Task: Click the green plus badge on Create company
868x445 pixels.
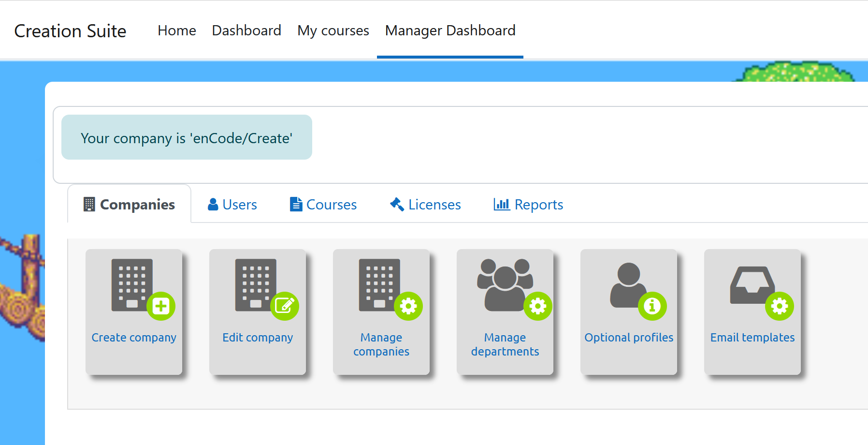Action: point(161,306)
